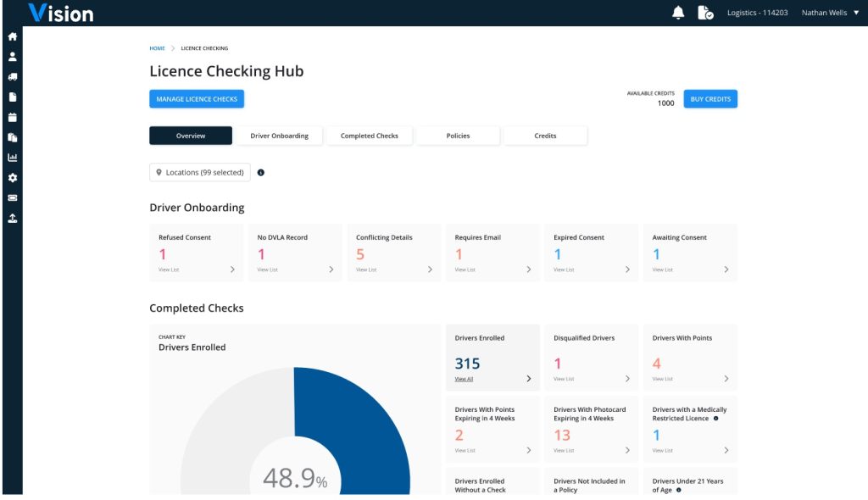868x500 pixels.
Task: Open the document check icon in header
Action: 705,12
